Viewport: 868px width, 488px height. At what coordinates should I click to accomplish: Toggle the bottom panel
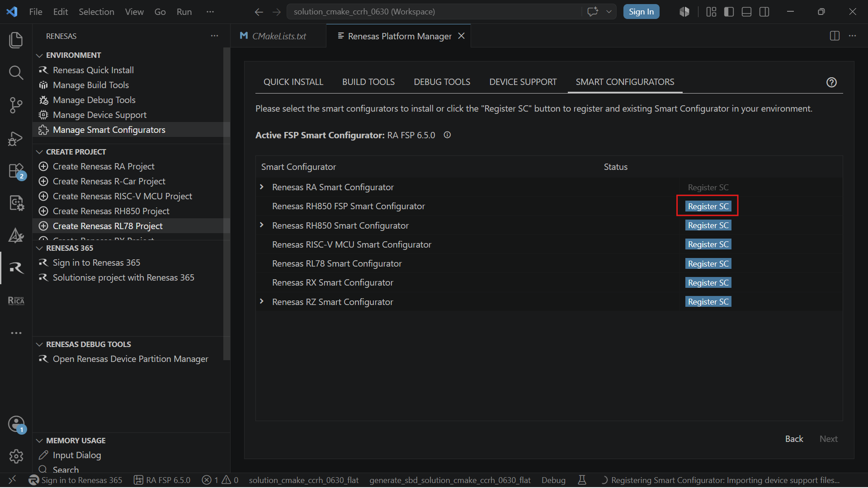click(747, 12)
